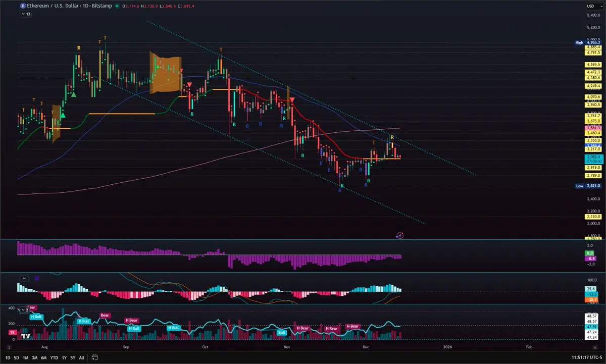Screen dimensions: 606x364
Task: Select the 1M time range
Action: [26, 357]
